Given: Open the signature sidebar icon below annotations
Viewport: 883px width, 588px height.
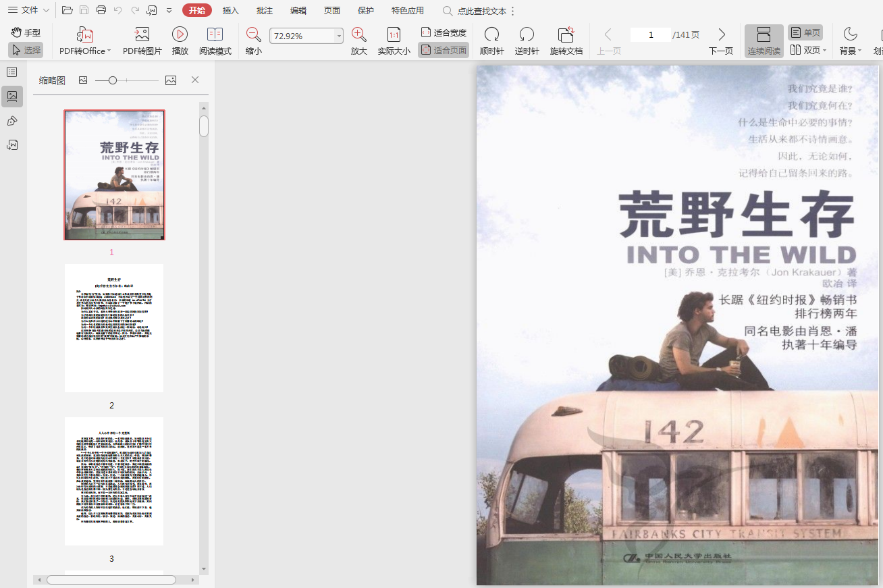Looking at the screenshot, I should pos(12,144).
